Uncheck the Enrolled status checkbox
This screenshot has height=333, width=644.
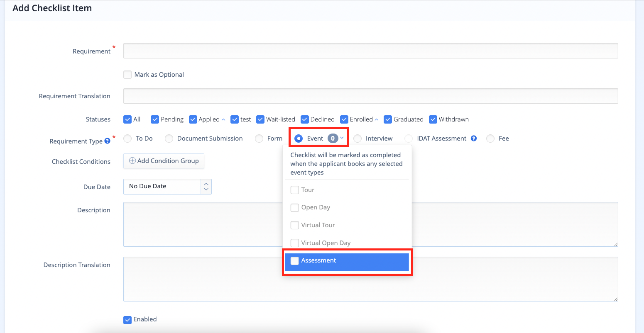(344, 119)
